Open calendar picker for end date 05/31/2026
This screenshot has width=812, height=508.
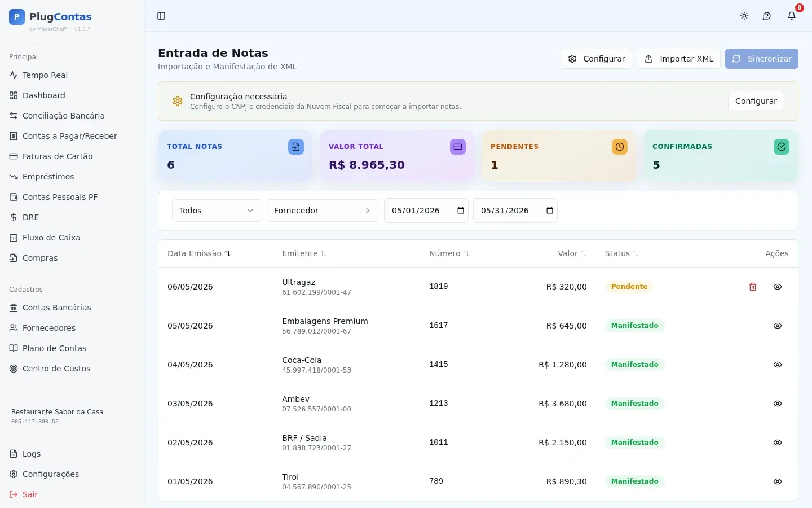tap(550, 211)
